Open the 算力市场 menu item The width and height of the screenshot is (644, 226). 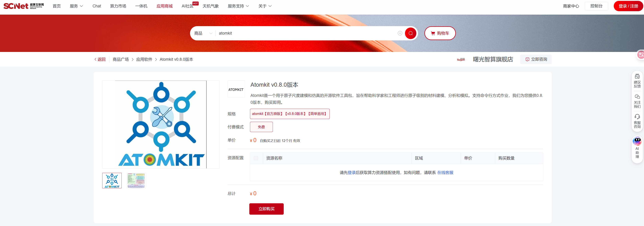pyautogui.click(x=118, y=6)
